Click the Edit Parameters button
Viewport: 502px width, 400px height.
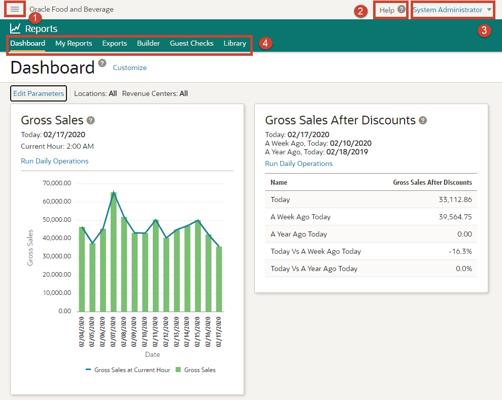[38, 93]
